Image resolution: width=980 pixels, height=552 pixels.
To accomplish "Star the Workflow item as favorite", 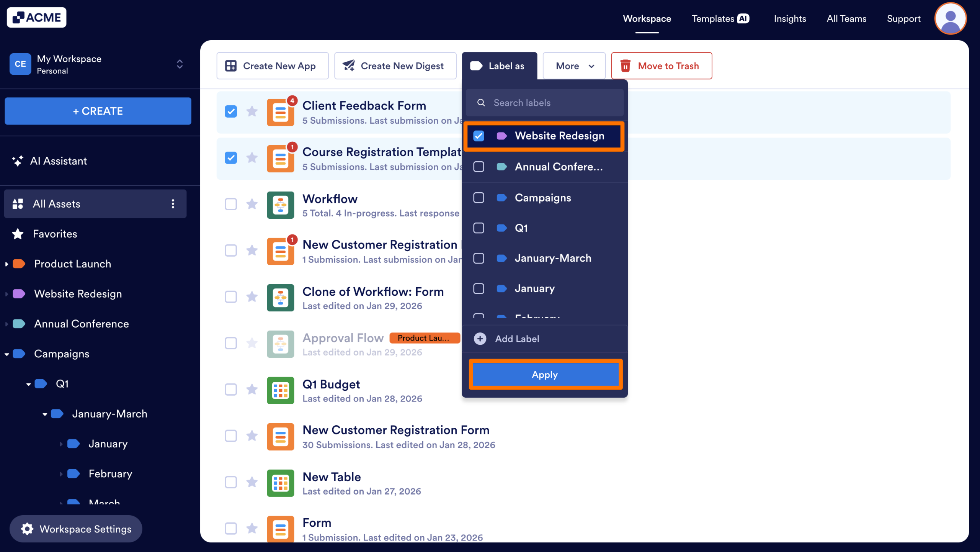I will pos(252,204).
